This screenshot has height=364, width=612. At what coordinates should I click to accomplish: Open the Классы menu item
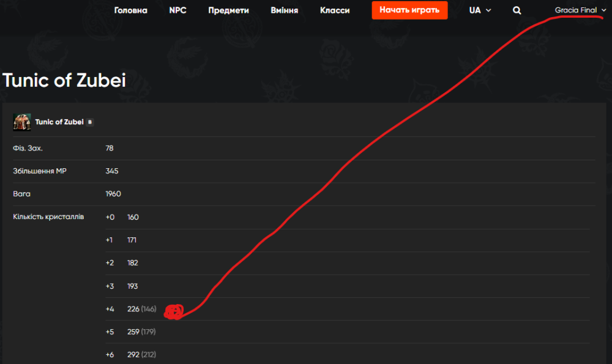tap(335, 10)
